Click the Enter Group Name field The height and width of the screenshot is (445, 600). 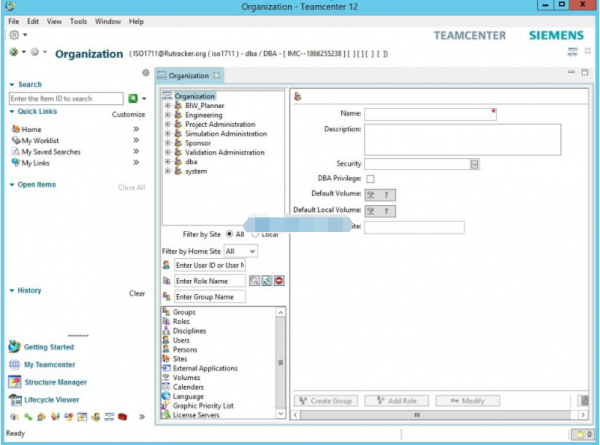point(210,297)
